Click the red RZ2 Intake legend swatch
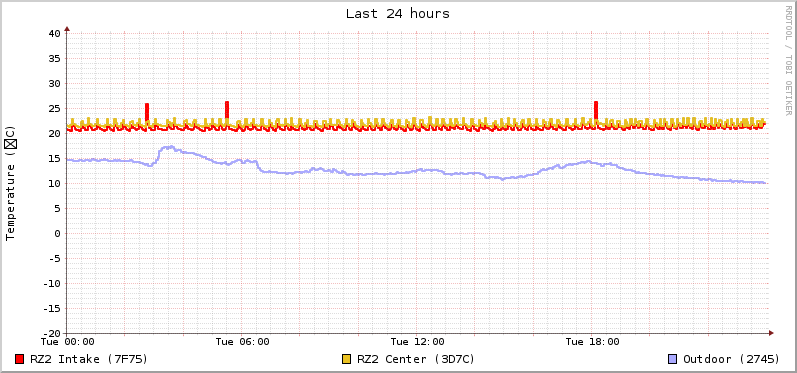The image size is (797, 373). pyautogui.click(x=20, y=359)
